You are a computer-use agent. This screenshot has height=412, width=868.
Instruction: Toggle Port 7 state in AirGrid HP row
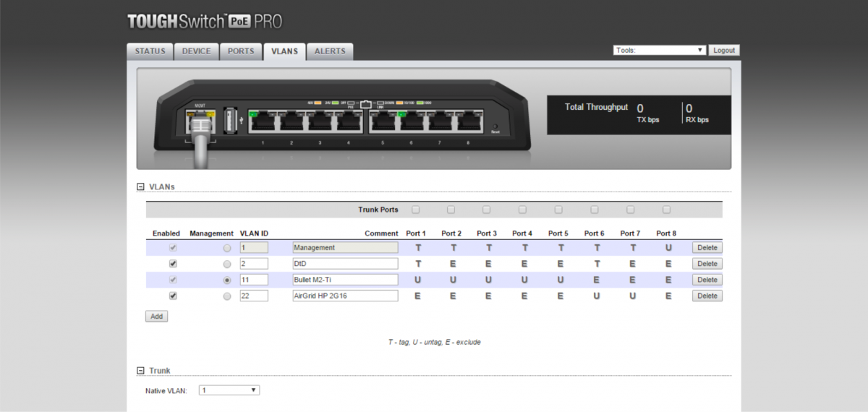[x=632, y=296]
